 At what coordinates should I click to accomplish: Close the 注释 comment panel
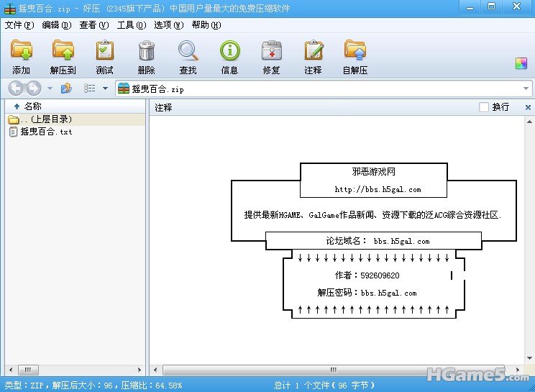click(528, 107)
